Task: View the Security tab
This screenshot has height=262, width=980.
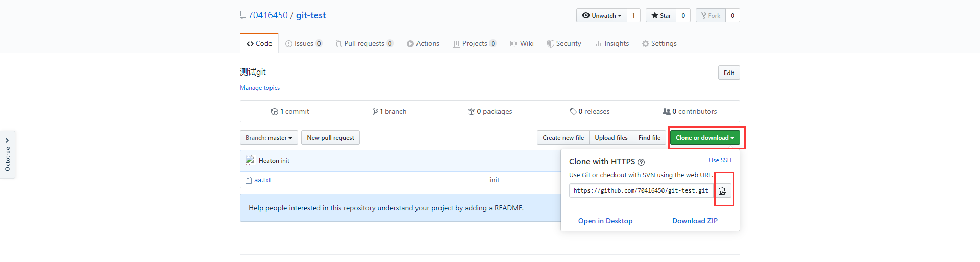Action: [x=563, y=44]
